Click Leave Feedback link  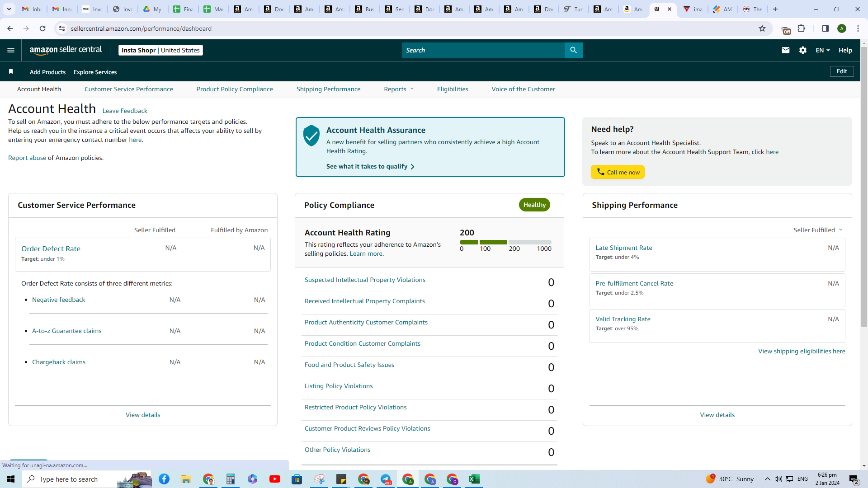(x=125, y=111)
